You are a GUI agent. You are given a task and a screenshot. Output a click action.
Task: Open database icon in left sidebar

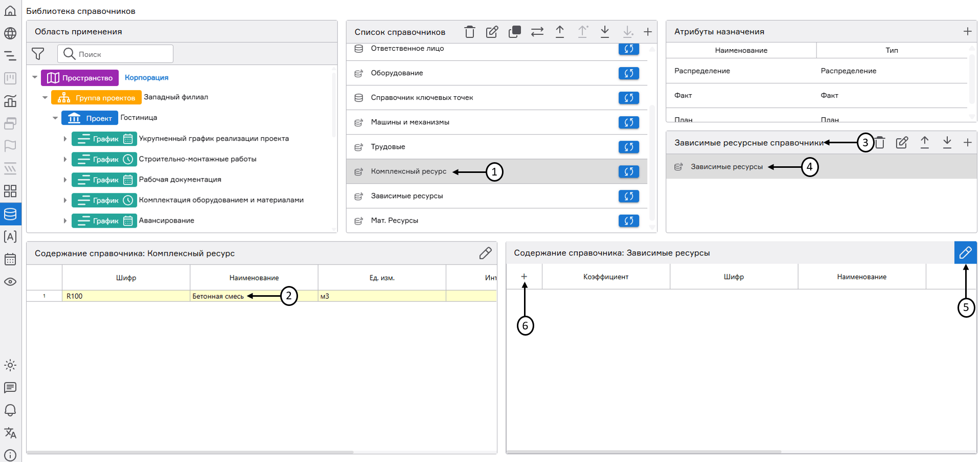[10, 214]
